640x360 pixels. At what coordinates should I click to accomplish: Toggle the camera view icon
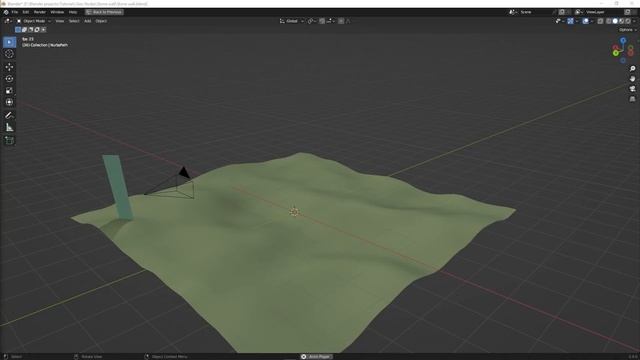click(x=632, y=89)
